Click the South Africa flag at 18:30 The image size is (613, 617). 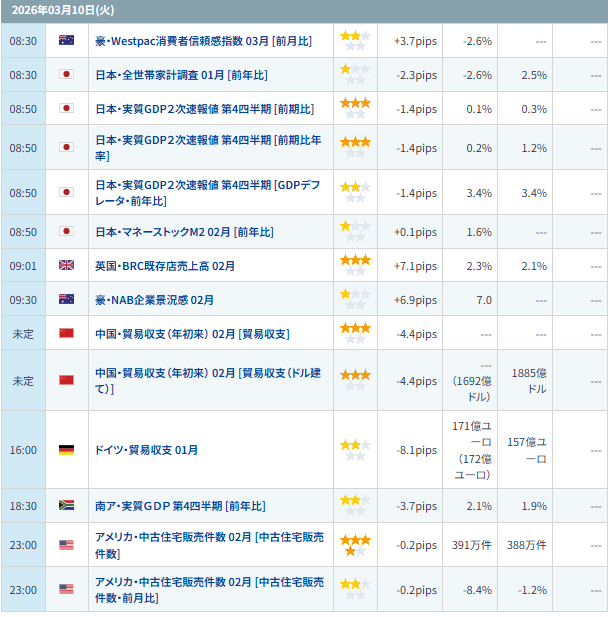pos(67,506)
